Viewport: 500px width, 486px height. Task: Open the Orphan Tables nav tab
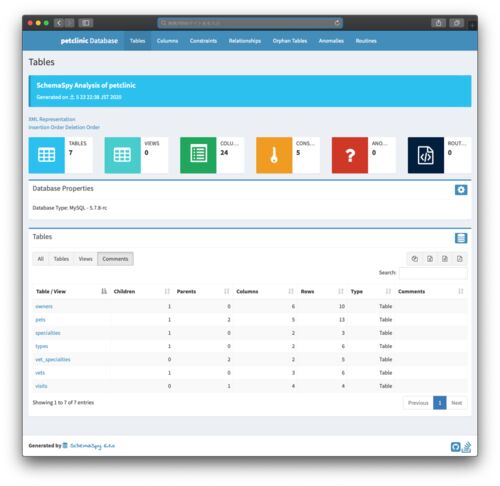pos(290,41)
